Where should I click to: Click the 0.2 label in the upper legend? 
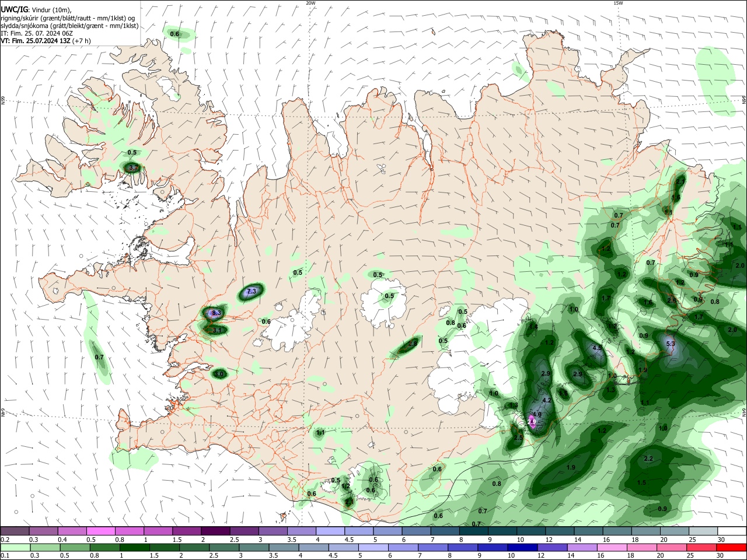point(5,540)
